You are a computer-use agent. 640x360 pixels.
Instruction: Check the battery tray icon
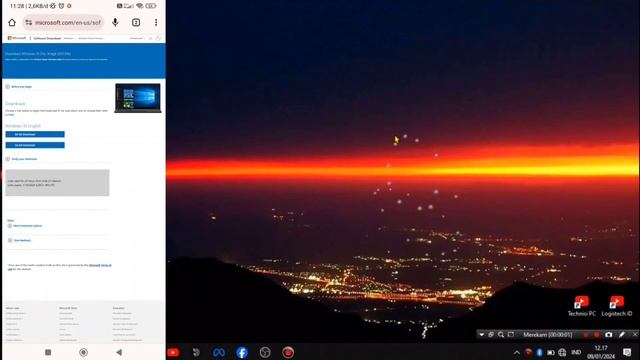point(551,352)
